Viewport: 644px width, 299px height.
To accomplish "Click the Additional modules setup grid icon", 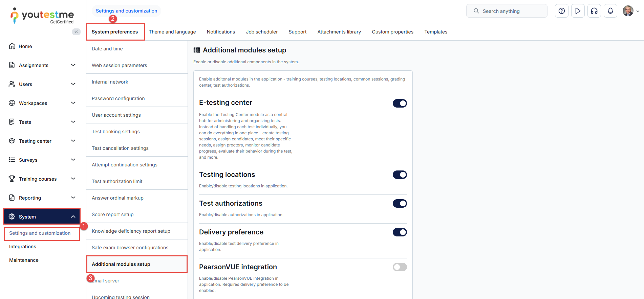I will tap(197, 50).
